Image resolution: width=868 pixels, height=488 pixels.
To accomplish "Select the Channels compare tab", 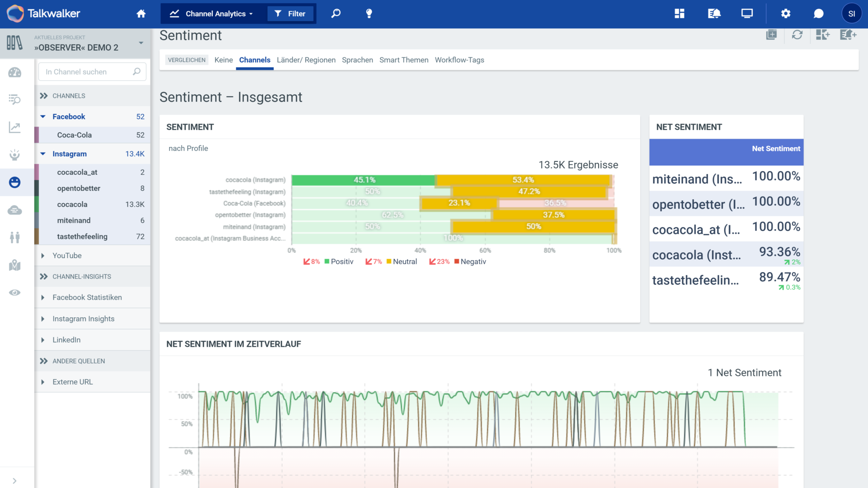I will (255, 60).
